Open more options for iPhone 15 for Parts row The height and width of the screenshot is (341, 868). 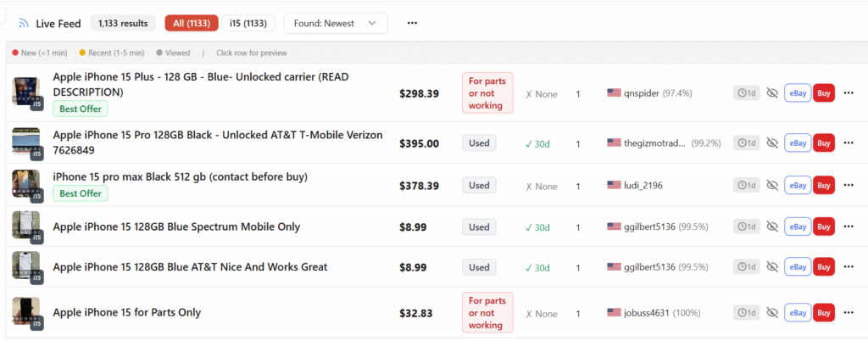tap(849, 313)
